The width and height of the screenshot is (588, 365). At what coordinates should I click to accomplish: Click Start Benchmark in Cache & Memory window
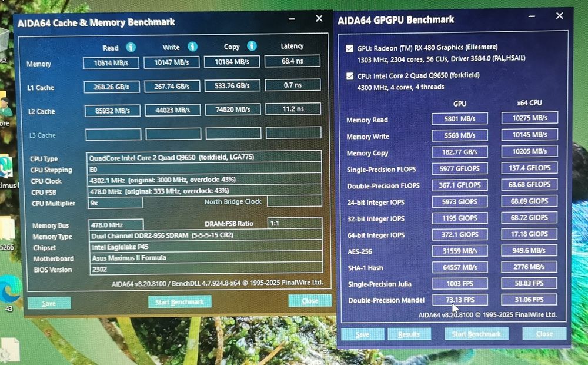pos(179,302)
